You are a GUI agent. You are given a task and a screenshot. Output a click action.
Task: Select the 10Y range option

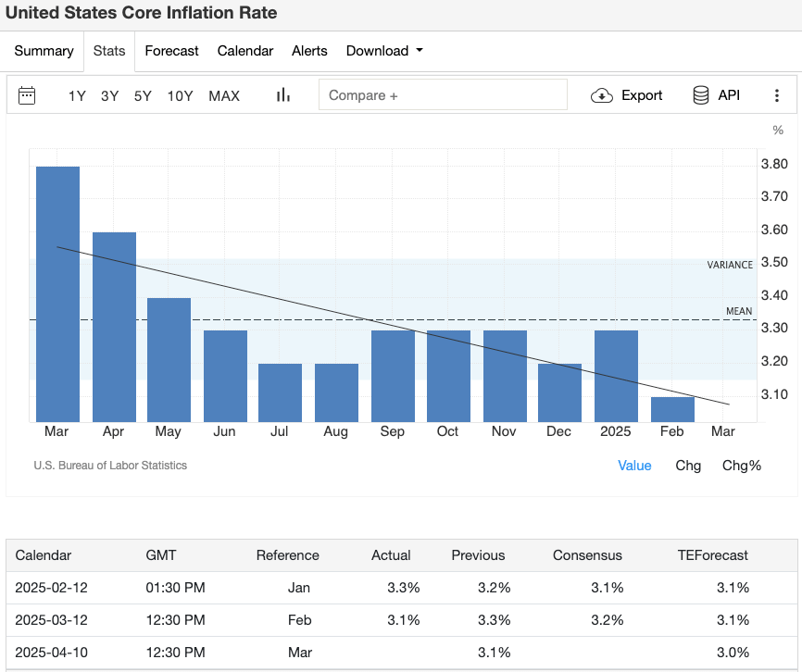coord(180,95)
